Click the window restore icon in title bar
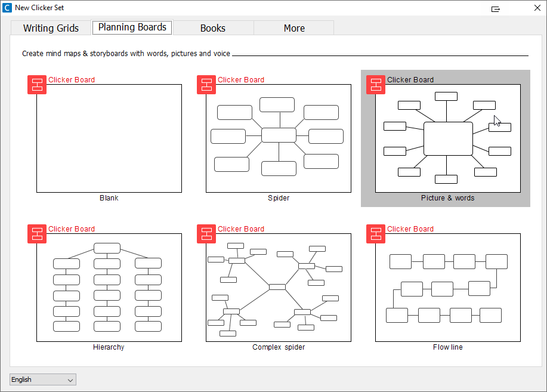 pyautogui.click(x=496, y=8)
